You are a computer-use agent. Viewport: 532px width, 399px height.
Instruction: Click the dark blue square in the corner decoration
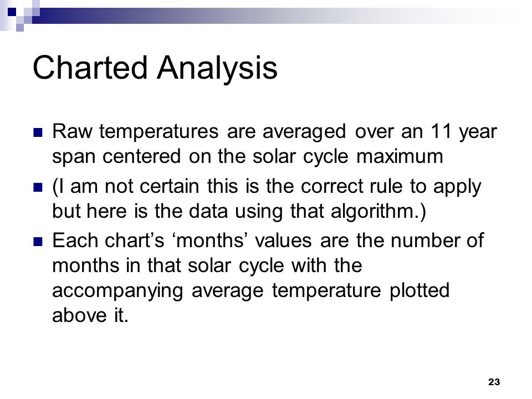(12, 12)
